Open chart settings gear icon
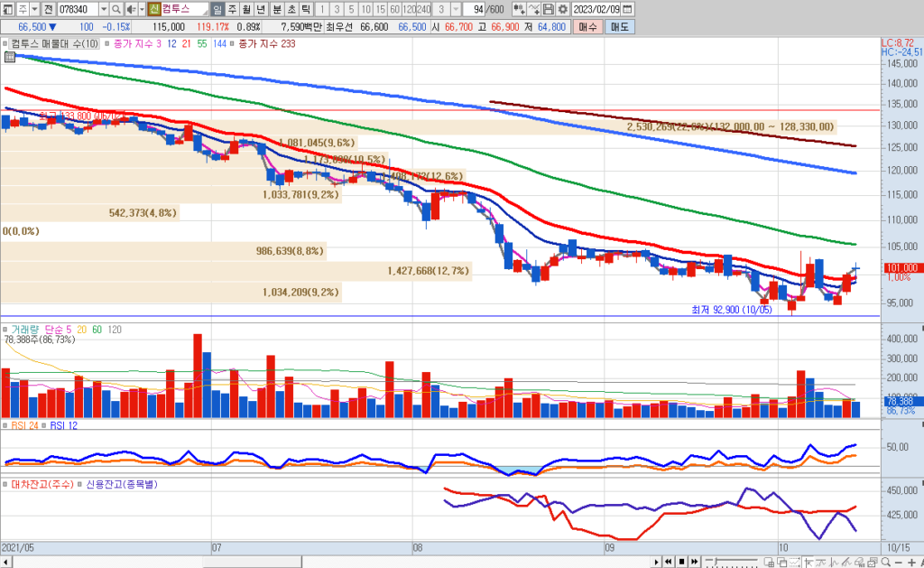 tap(563, 9)
